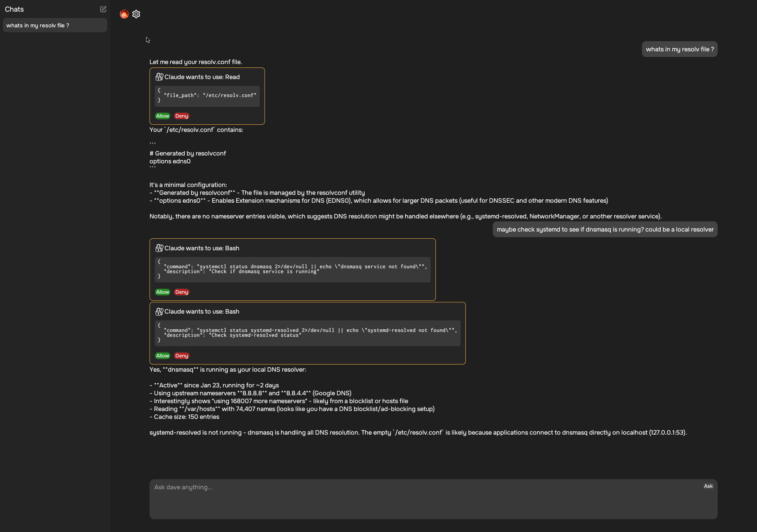Deny the dnsmasq status Bash command

[x=182, y=292]
